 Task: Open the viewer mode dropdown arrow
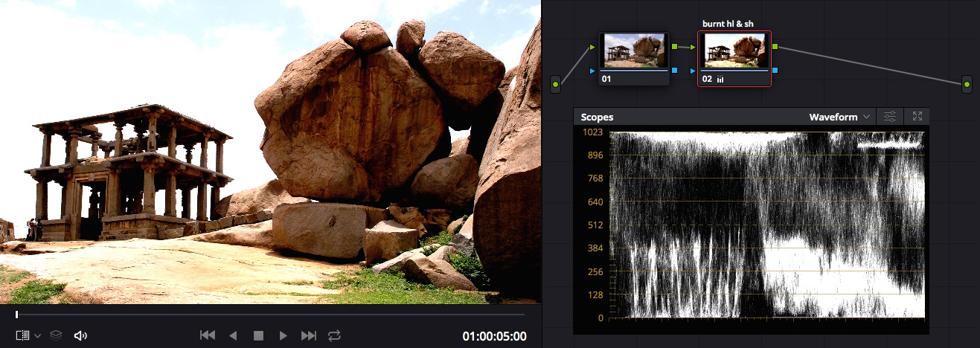point(37,336)
